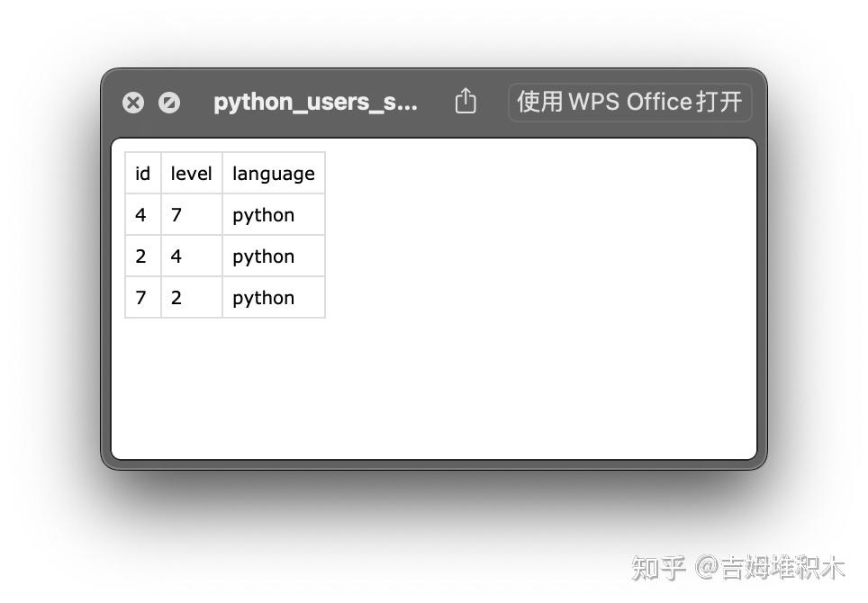Click the truncated filename python_users_s...
Image resolution: width=868 pixels, height=603 pixels.
click(315, 102)
